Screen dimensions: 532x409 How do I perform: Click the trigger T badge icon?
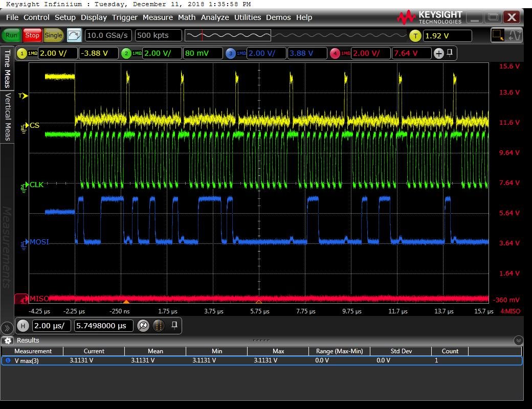pos(415,36)
